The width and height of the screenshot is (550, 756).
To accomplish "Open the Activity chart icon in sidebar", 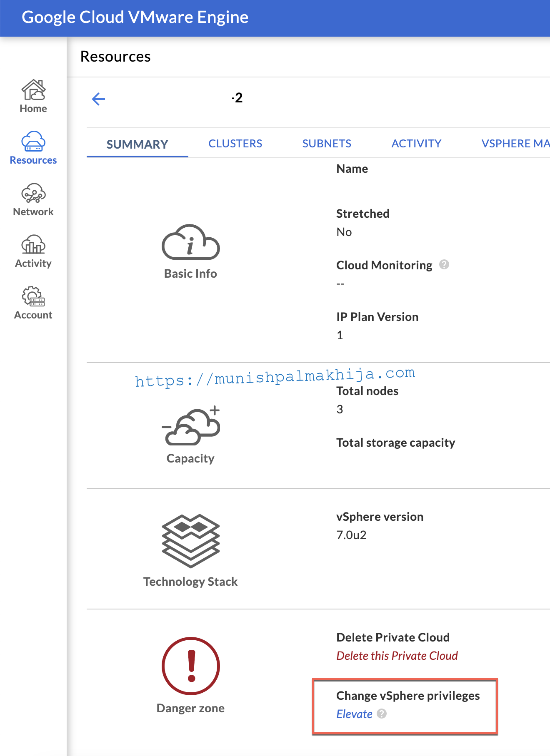I will pyautogui.click(x=33, y=244).
